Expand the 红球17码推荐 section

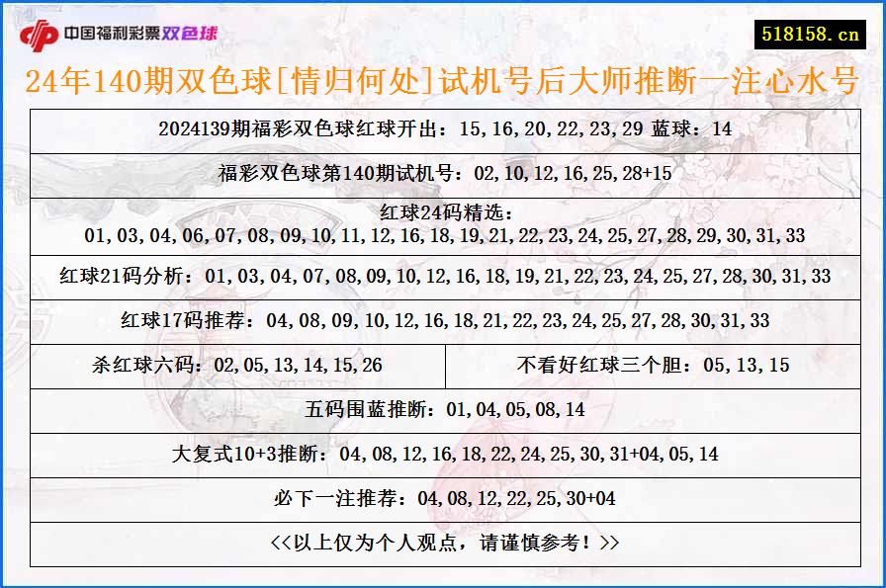click(443, 320)
